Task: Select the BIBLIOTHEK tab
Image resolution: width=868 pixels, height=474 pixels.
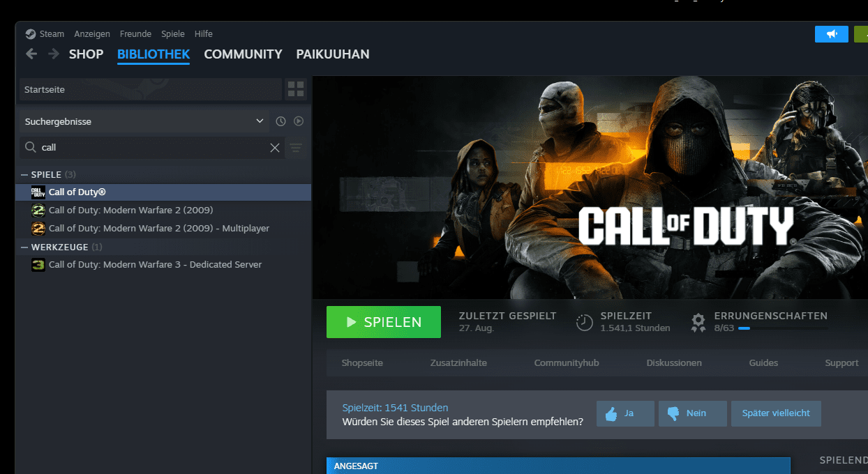Action: click(x=154, y=54)
